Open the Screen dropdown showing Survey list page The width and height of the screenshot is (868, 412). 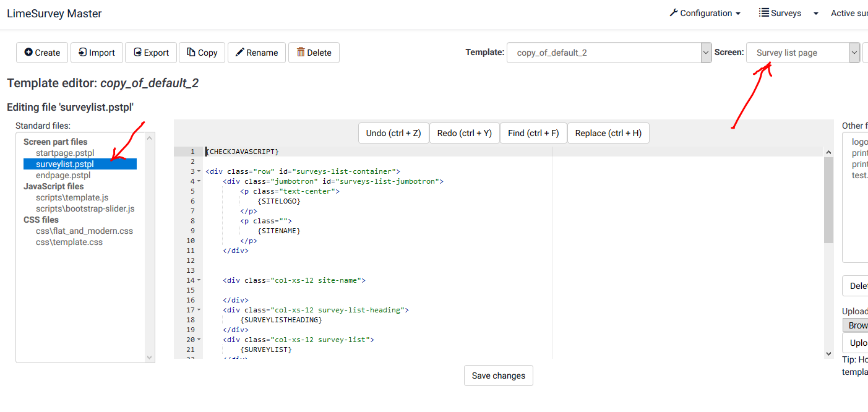click(802, 53)
